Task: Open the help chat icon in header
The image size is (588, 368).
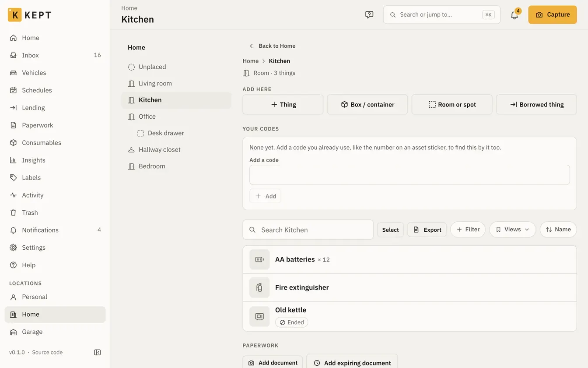Action: click(x=369, y=15)
